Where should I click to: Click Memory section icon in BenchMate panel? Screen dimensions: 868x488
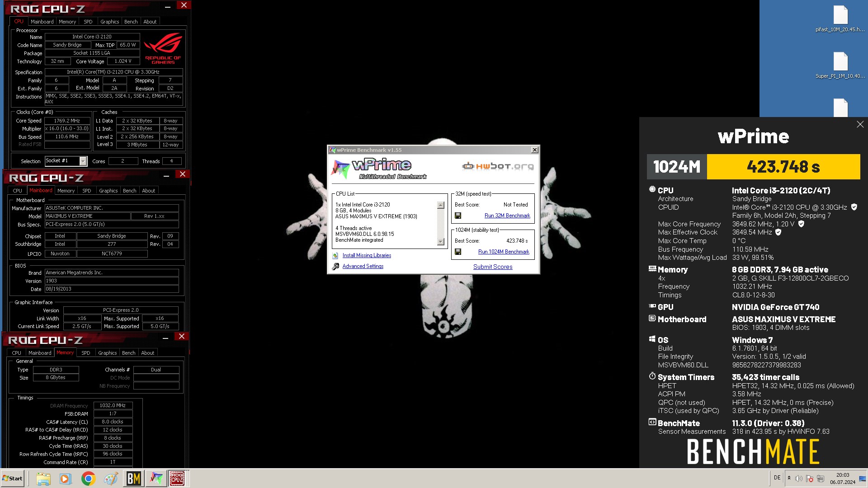coord(652,268)
